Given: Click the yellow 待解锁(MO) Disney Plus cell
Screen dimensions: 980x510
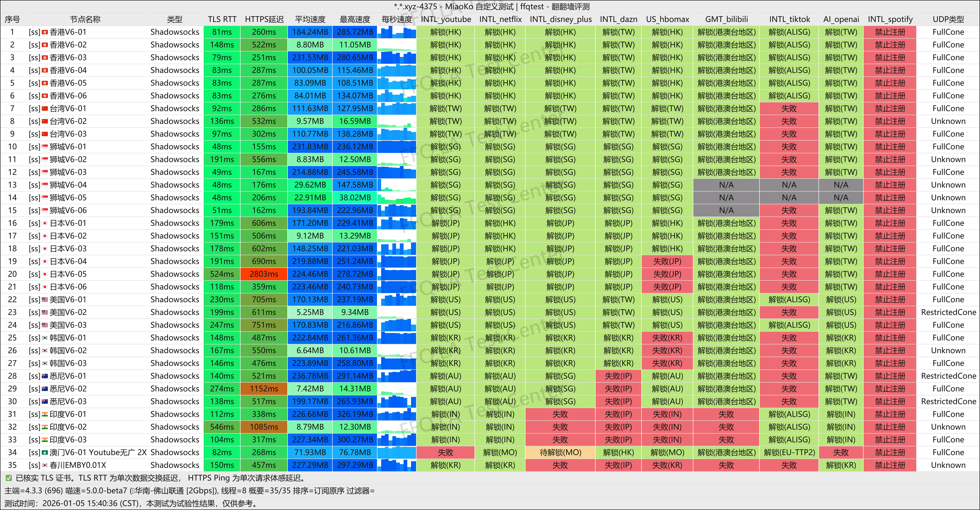Looking at the screenshot, I should coord(560,453).
